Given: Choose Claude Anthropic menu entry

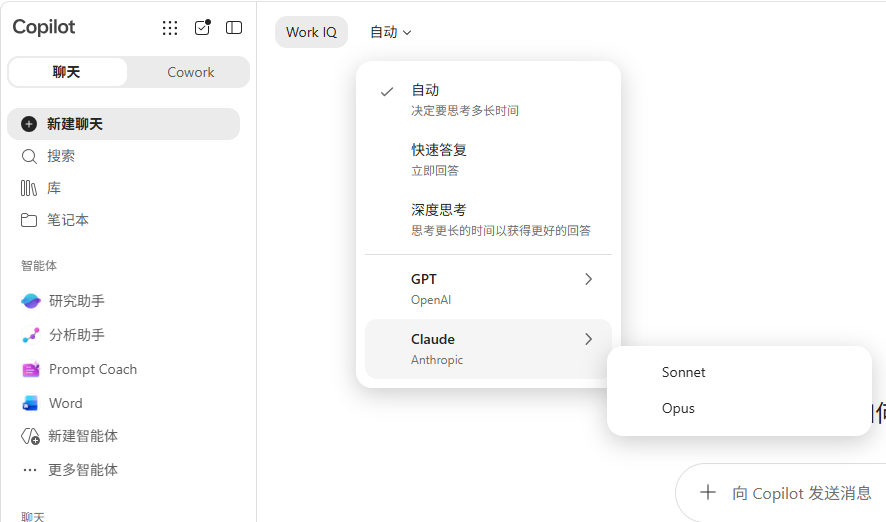Looking at the screenshot, I should tap(488, 349).
